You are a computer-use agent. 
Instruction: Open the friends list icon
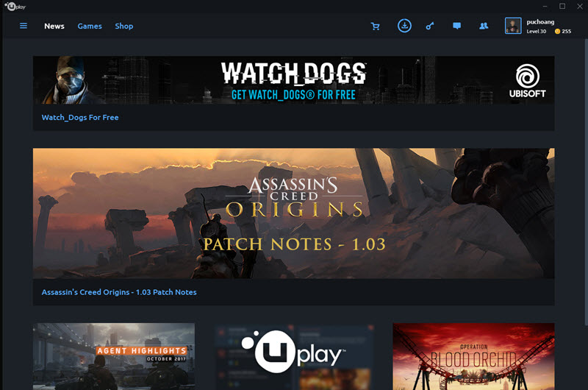[x=484, y=26]
